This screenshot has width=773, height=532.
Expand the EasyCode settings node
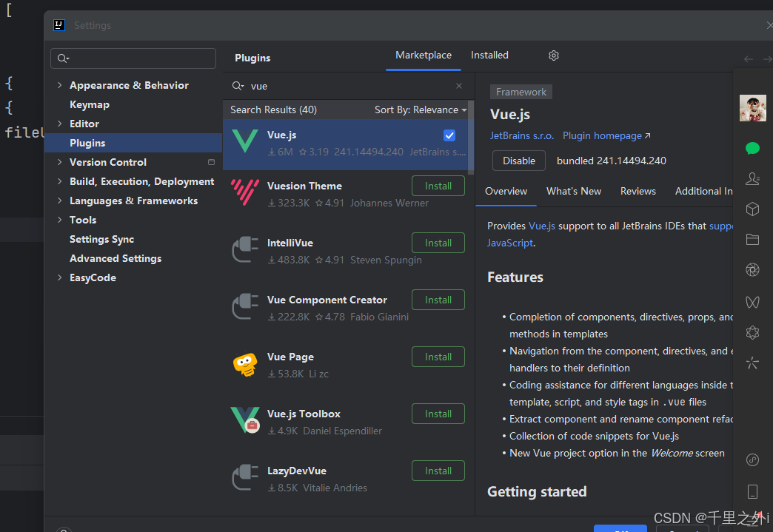[60, 277]
